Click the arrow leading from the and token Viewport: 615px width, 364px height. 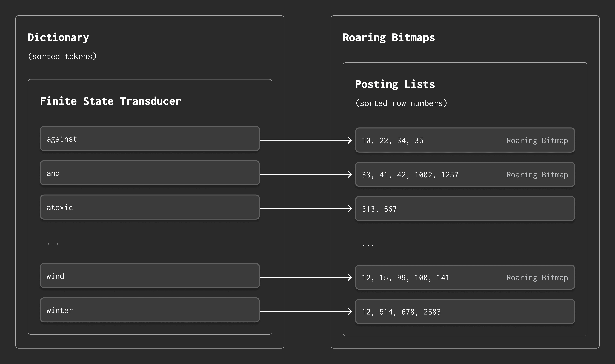306,174
